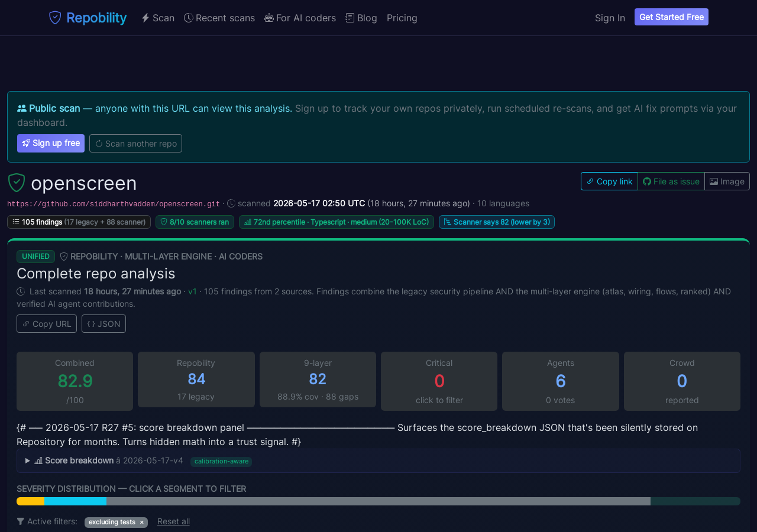Click the File as issue button
Screen dimensions: 757x532
[x=671, y=181]
